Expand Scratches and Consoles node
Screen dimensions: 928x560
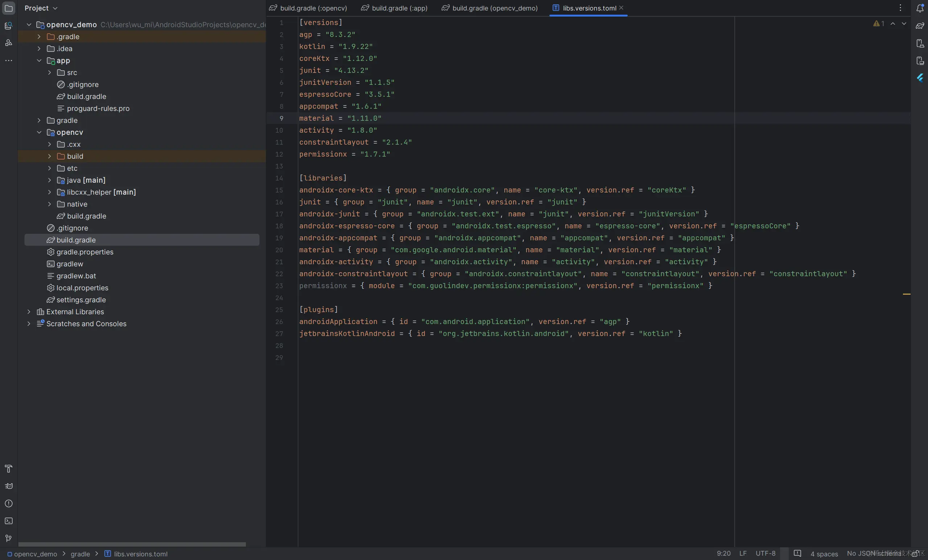click(x=29, y=324)
